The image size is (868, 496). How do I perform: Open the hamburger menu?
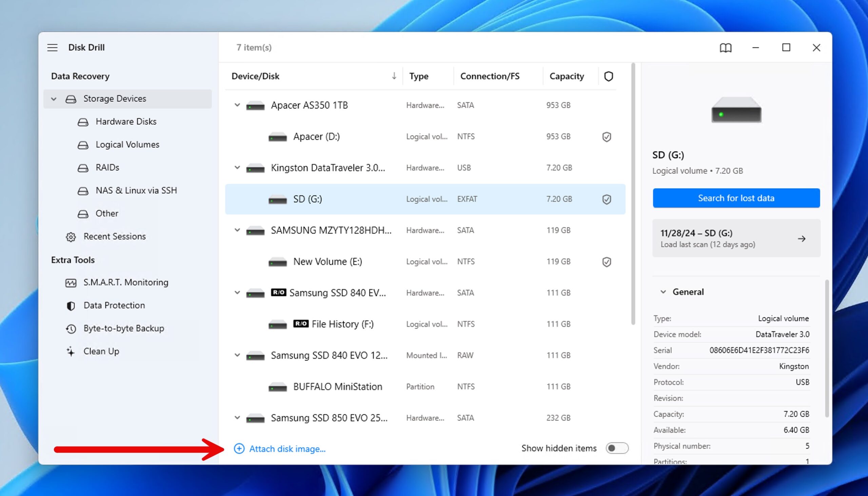(x=53, y=48)
